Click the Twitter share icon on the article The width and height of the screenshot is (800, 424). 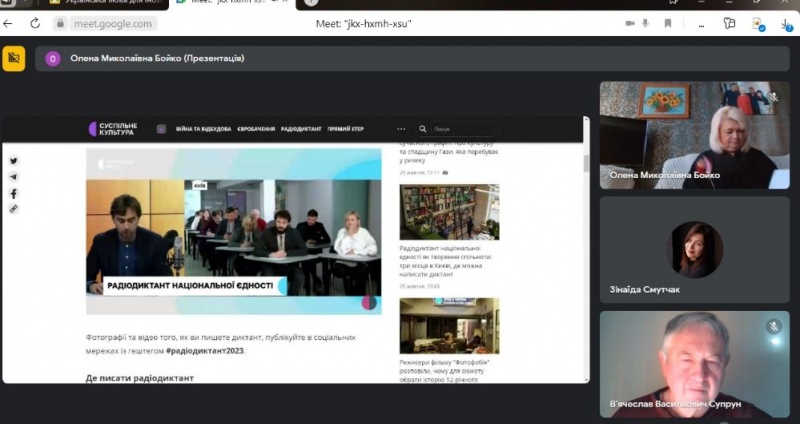click(x=14, y=161)
